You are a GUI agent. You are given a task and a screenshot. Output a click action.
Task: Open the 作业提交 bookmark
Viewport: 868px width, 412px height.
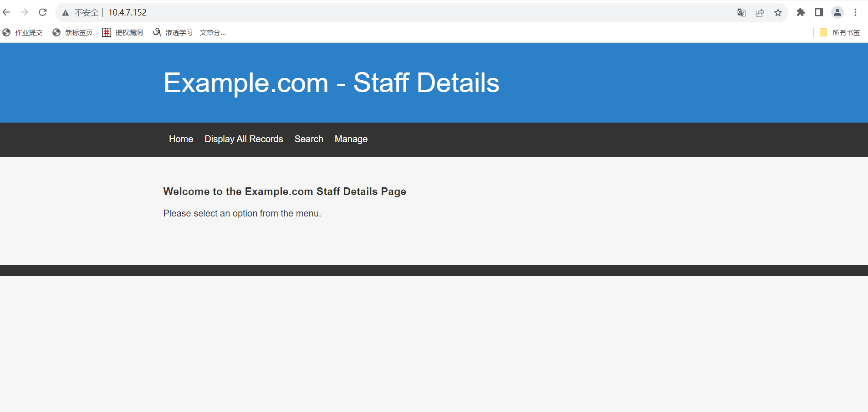(23, 32)
